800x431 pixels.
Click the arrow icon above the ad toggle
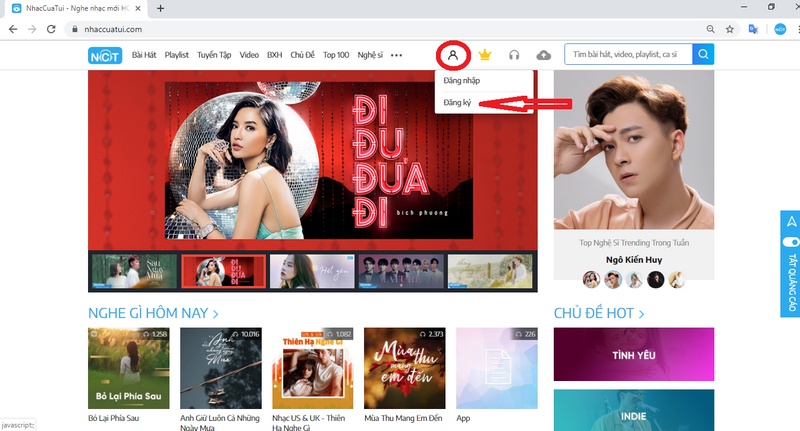pos(791,221)
